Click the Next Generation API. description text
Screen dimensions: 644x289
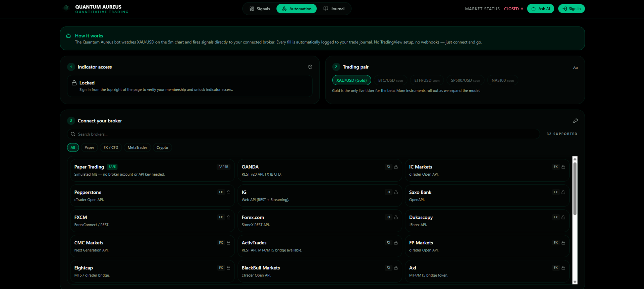point(91,250)
